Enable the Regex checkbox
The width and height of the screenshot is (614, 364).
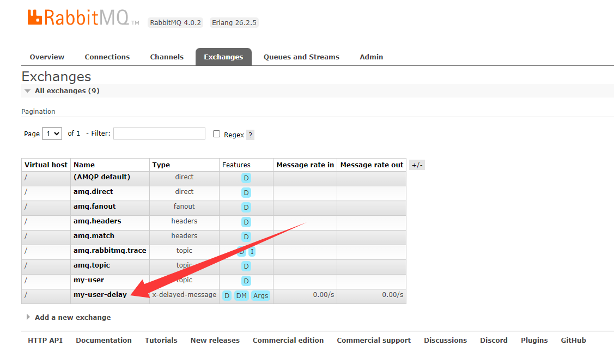point(216,134)
